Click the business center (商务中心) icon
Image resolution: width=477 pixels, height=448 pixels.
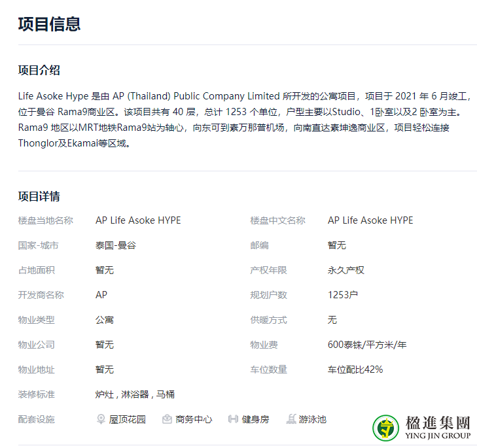(167, 419)
